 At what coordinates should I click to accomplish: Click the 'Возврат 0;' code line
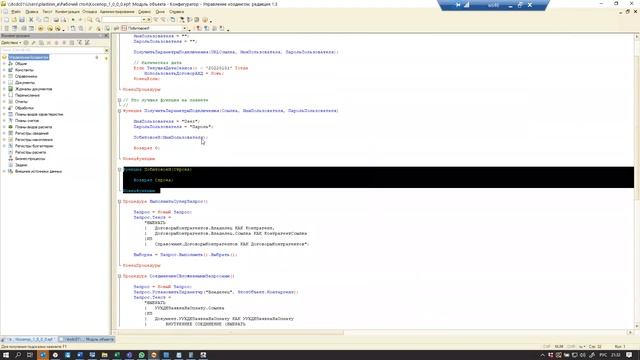147,148
